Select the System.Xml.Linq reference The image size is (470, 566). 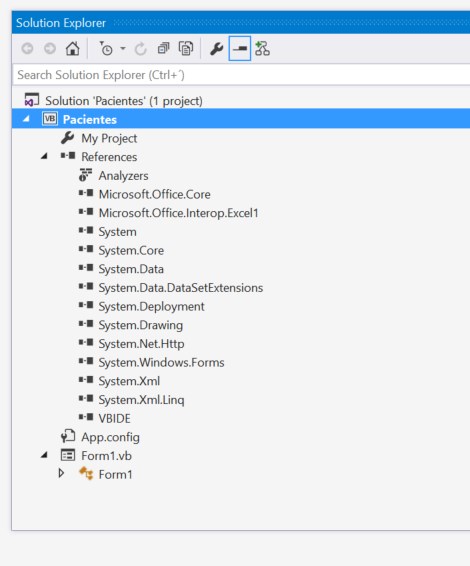click(x=141, y=400)
